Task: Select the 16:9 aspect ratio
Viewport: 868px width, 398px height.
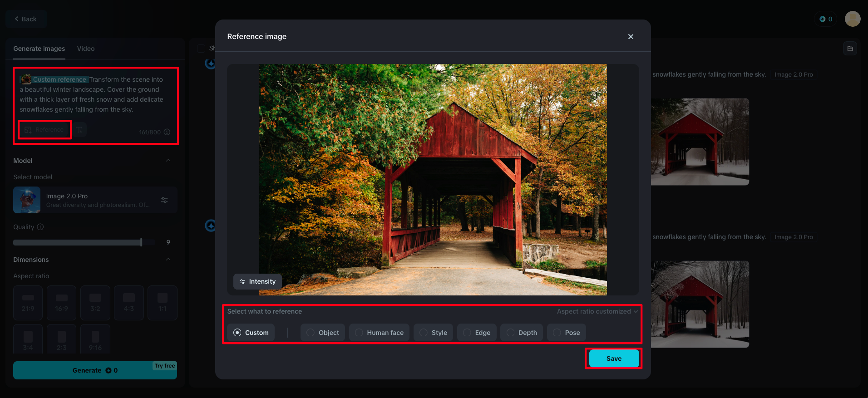Action: [62, 303]
